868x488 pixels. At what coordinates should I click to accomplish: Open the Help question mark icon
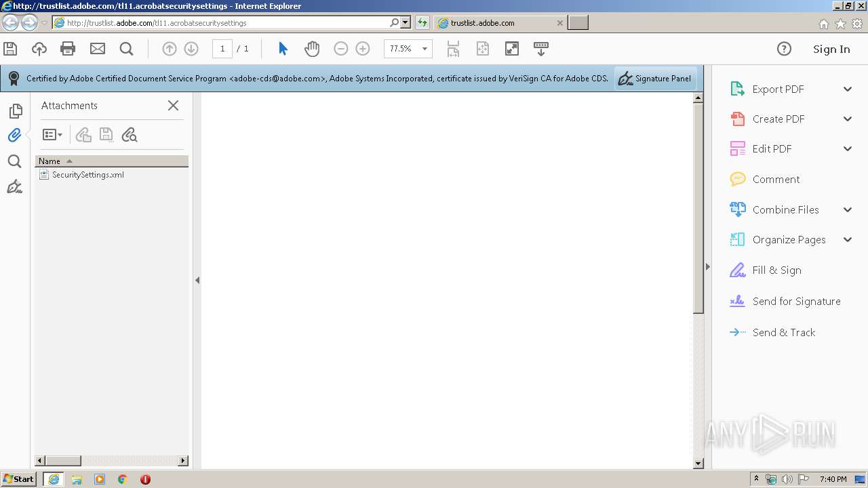pos(784,49)
